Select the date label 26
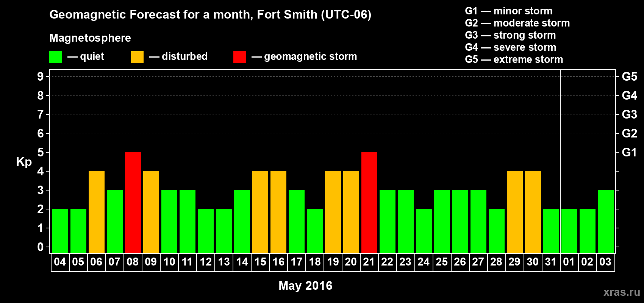 460,262
